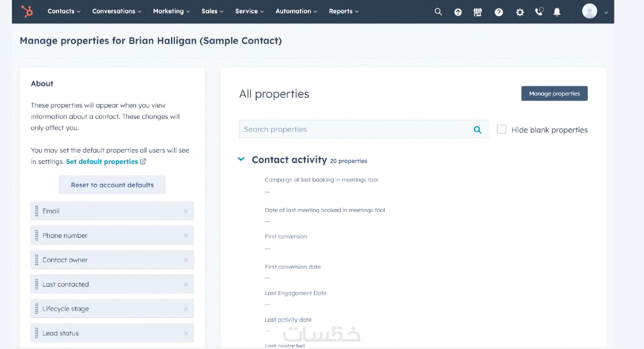Image resolution: width=644 pixels, height=349 pixels.
Task: Remove the Contact owner property
Action: [x=186, y=260]
